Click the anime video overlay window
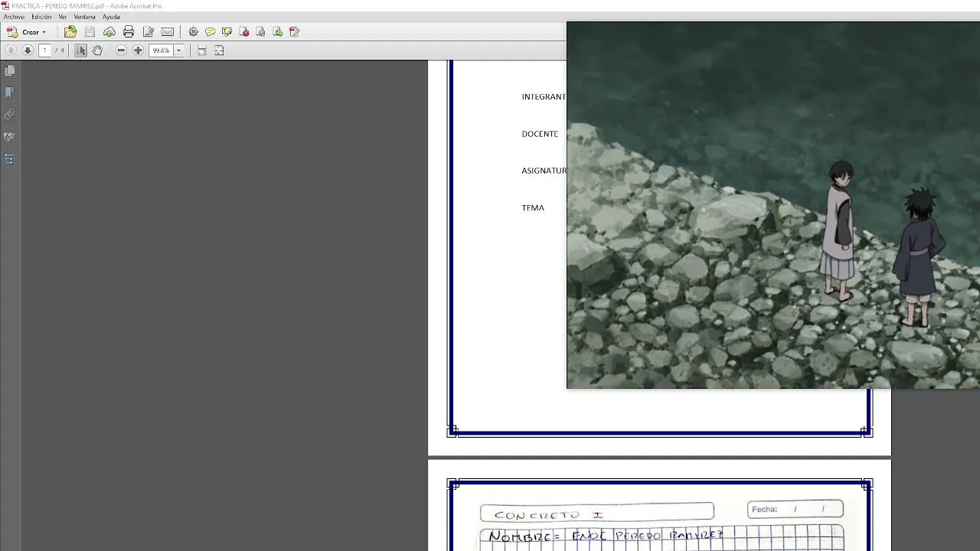Screen dimensions: 980x551 pyautogui.click(x=773, y=205)
